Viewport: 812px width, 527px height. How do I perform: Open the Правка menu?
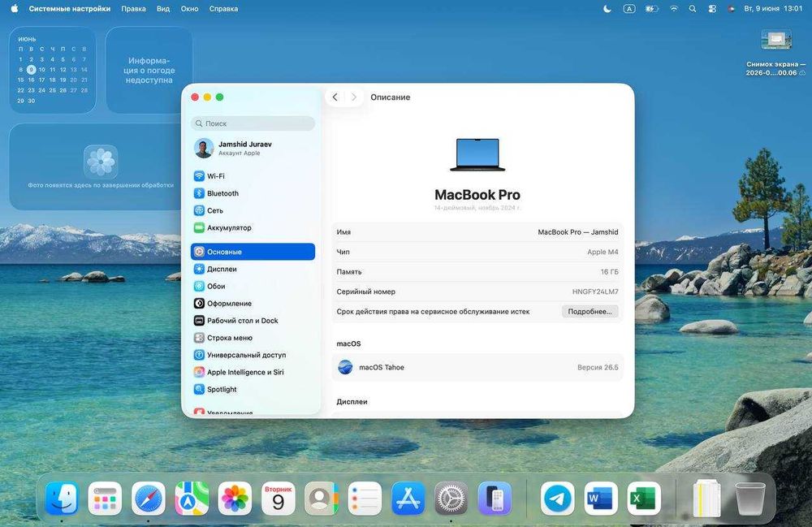point(133,8)
